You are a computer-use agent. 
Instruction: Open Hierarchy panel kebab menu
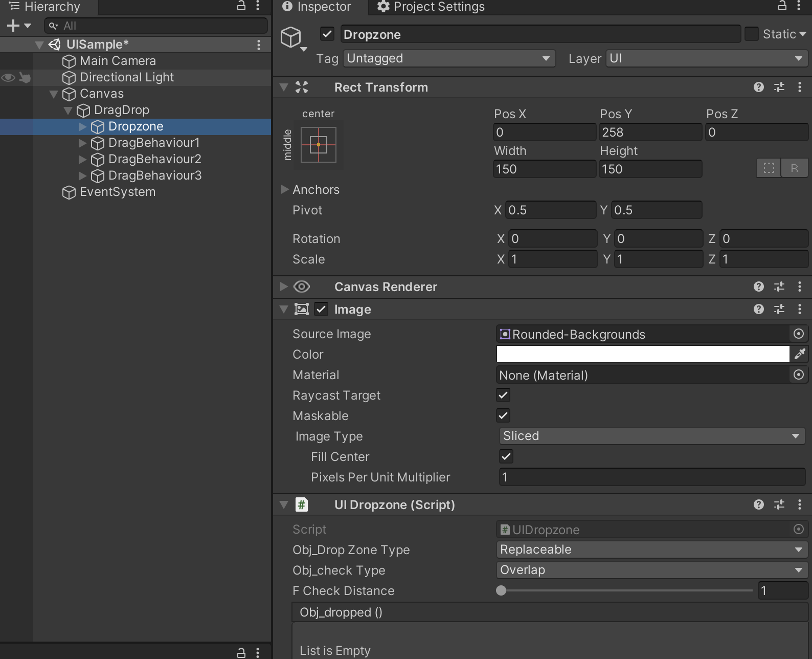[258, 6]
